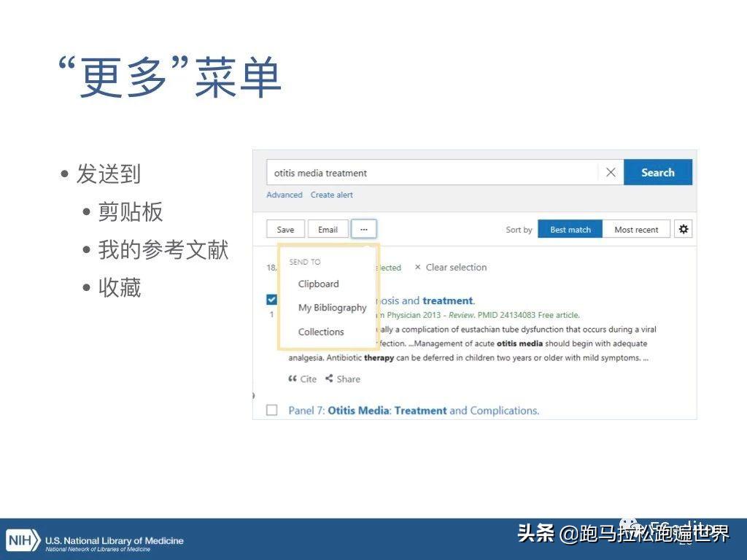Screen dimensions: 747x560
Task: Choose My Bibliography in the Send To menu
Action: 332,308
